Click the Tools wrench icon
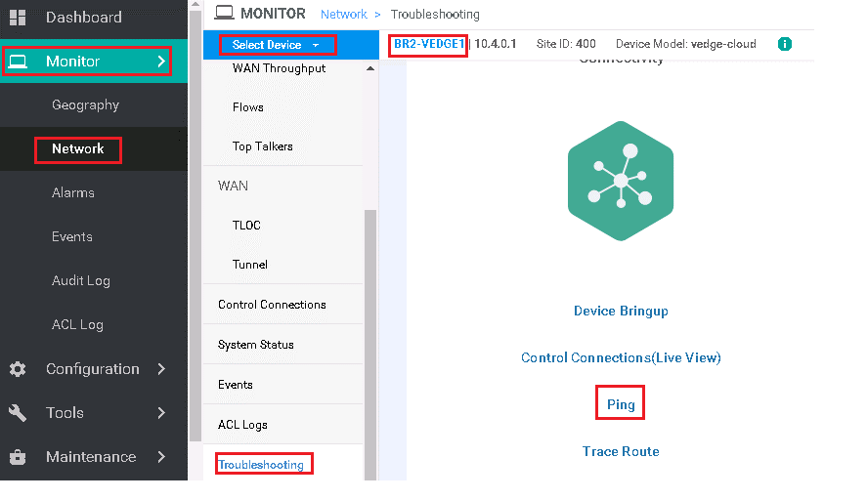This screenshot has height=500, width=868. coord(18,413)
